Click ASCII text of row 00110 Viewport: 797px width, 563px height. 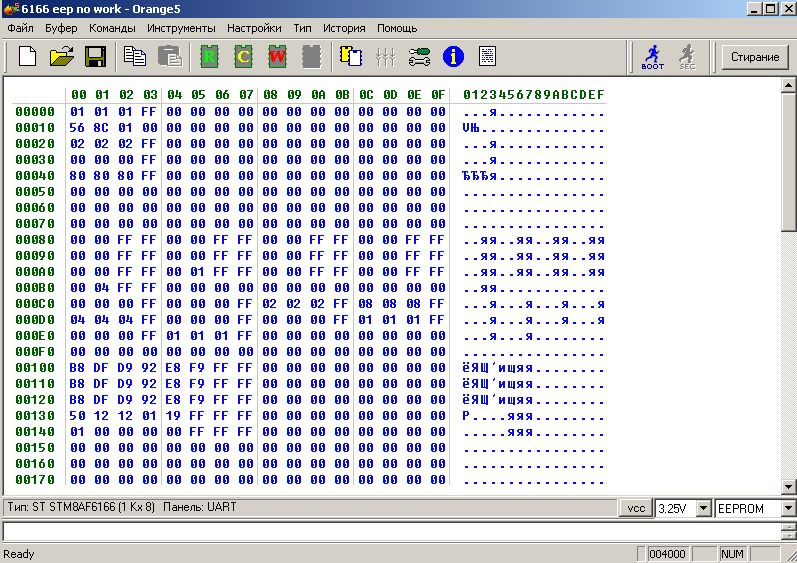(x=534, y=384)
